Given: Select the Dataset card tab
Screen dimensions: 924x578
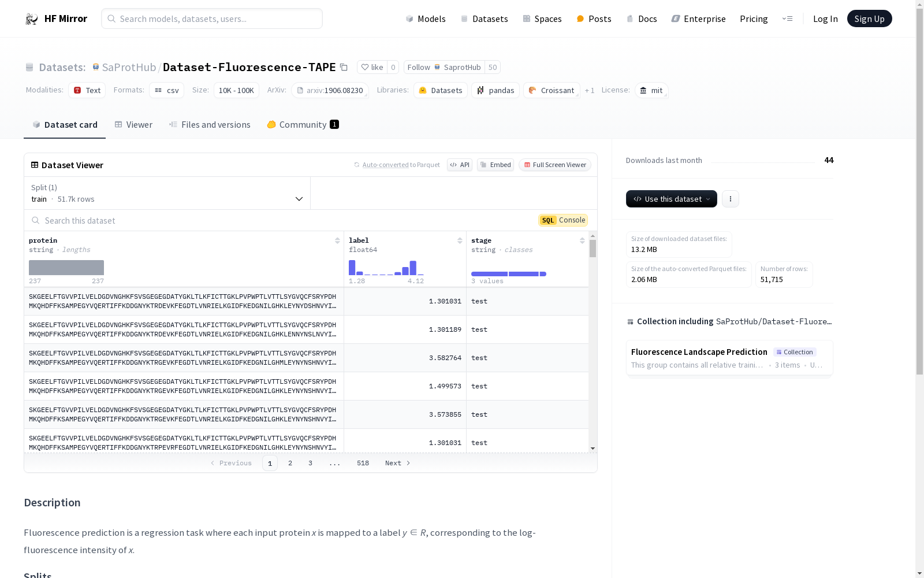Looking at the screenshot, I should coord(65,124).
